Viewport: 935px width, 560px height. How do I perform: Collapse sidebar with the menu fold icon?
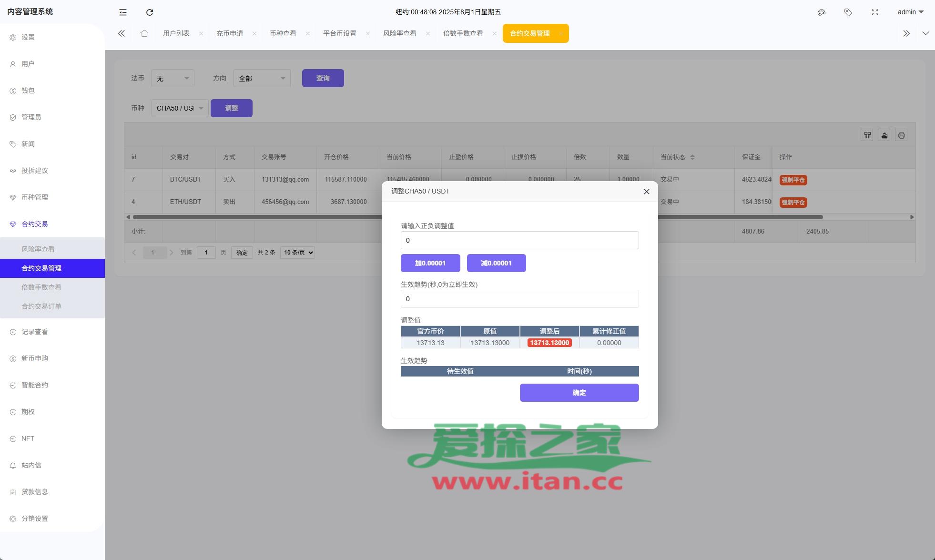(123, 12)
